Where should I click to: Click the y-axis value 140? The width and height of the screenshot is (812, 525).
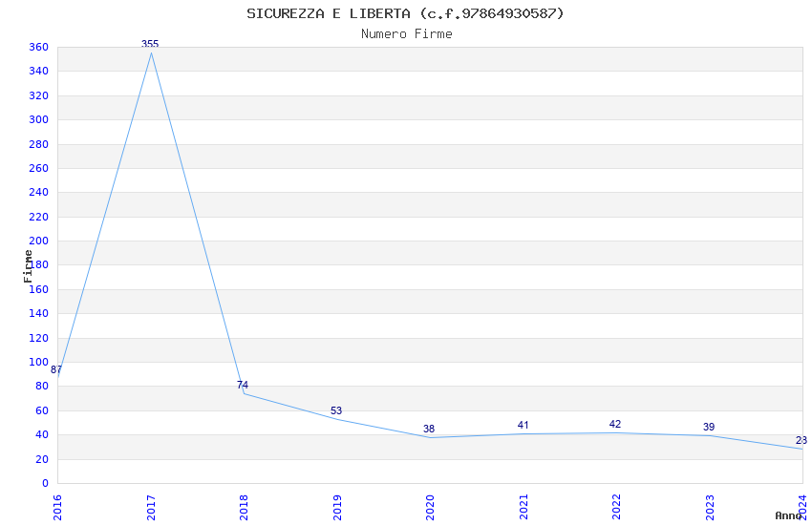point(39,313)
